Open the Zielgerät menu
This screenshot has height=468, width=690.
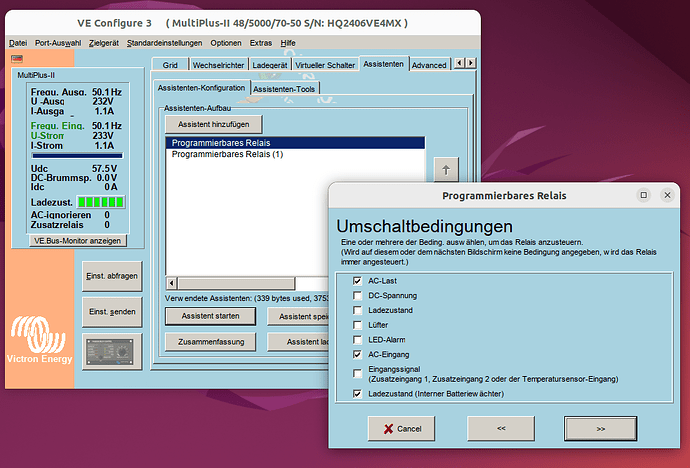[x=104, y=43]
